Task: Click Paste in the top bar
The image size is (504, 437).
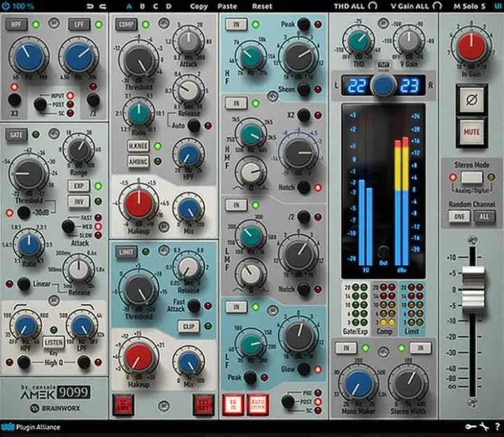Action: (227, 6)
